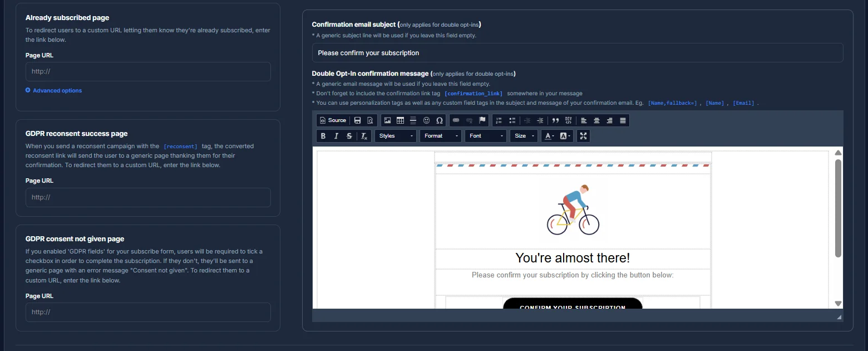Screen dimensions: 868x351
Task: Toggle strikethrough formatting
Action: 349,136
